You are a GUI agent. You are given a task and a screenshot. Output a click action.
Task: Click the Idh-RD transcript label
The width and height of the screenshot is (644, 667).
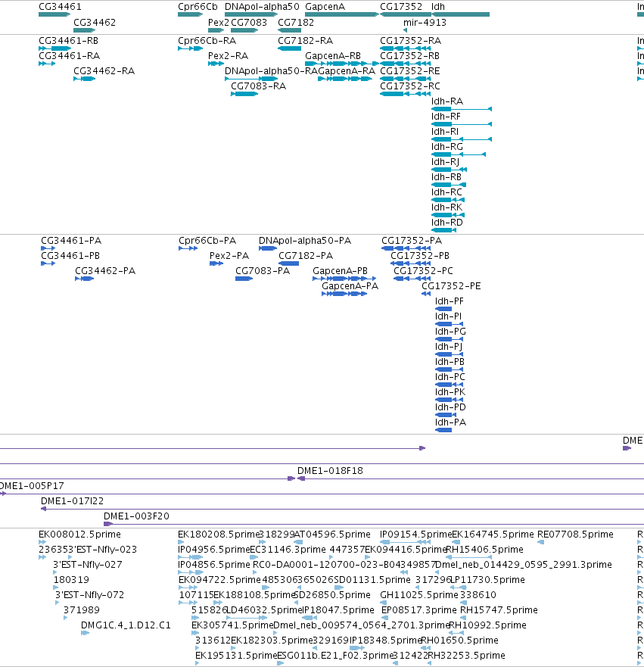[x=447, y=223]
